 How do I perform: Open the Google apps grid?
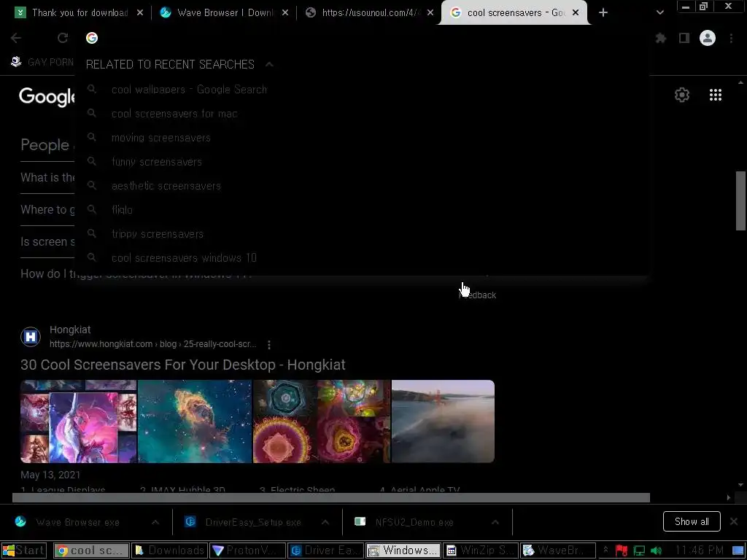click(x=716, y=95)
